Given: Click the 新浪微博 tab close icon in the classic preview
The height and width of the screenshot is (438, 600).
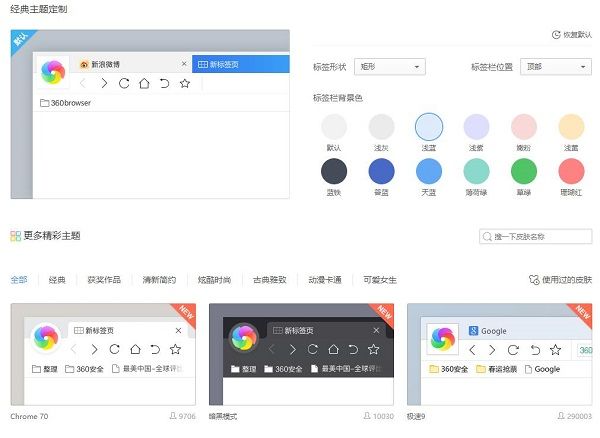Looking at the screenshot, I should (x=183, y=63).
